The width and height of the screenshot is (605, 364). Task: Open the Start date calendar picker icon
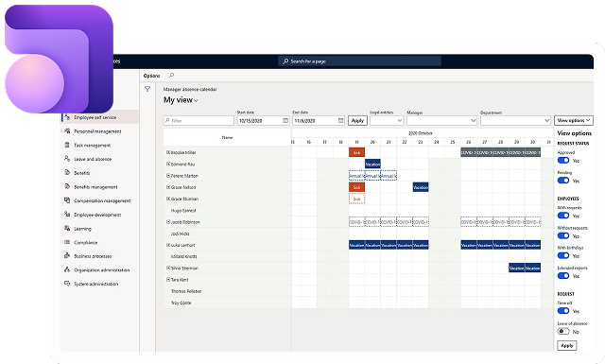coord(285,120)
